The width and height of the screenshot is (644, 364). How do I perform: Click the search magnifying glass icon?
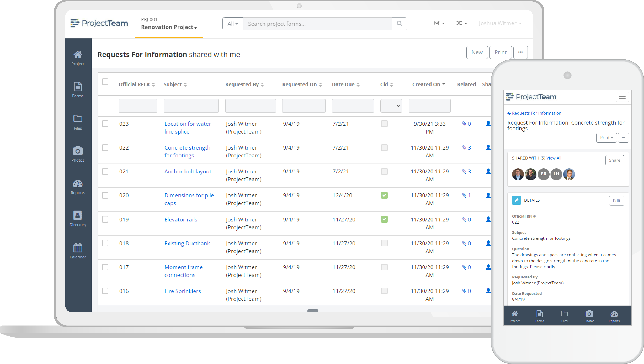pos(399,23)
